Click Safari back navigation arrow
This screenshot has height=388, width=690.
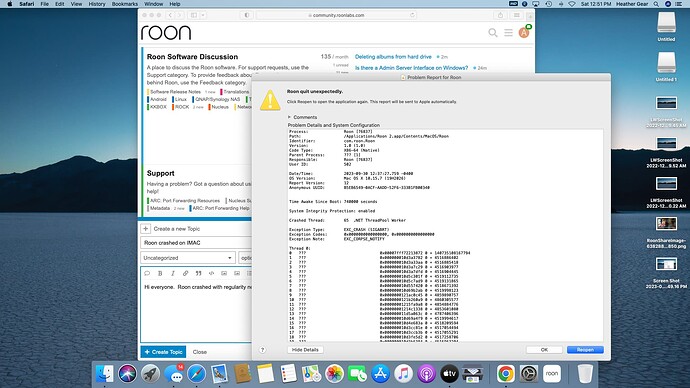pos(170,15)
